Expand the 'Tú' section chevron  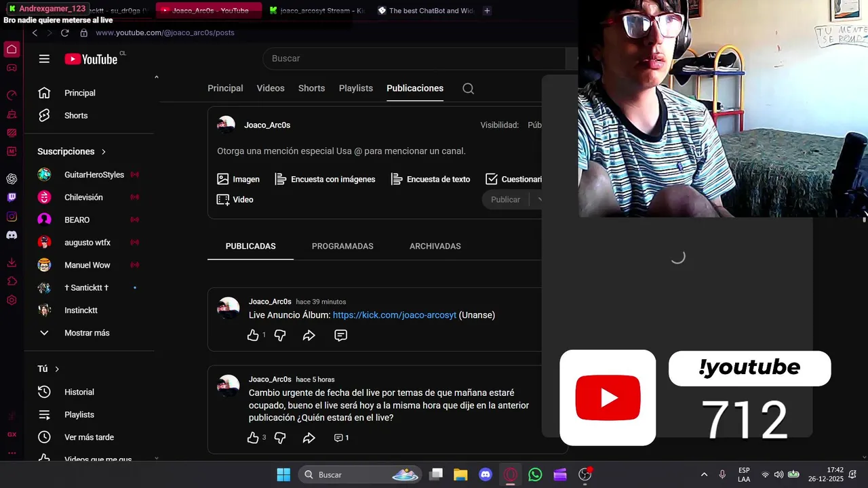click(x=57, y=369)
